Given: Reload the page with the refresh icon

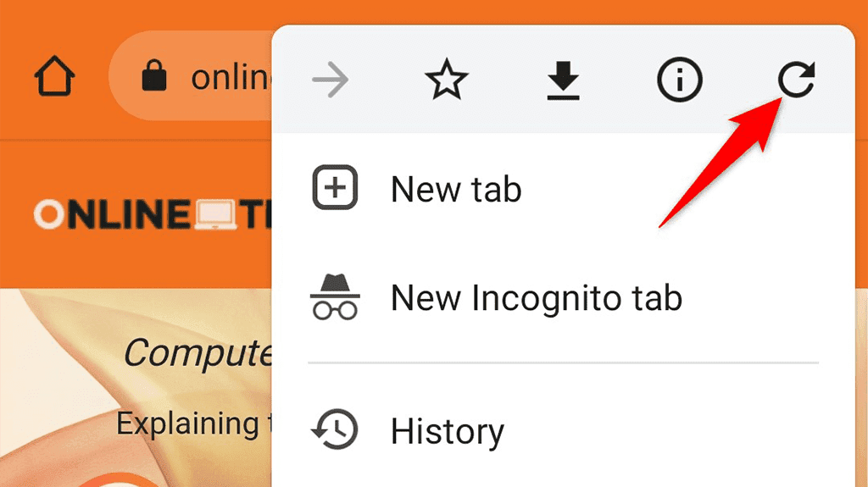Looking at the screenshot, I should point(796,80).
